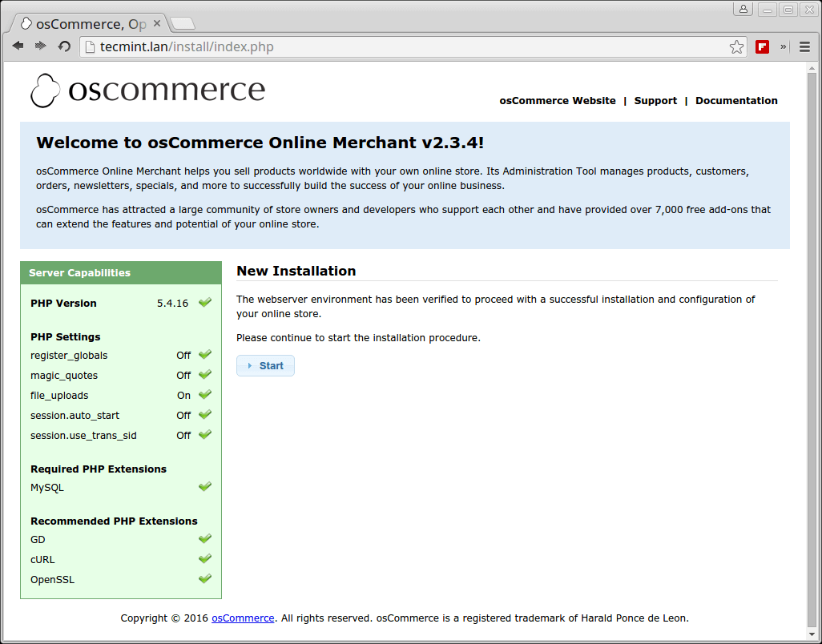Screen dimensions: 822x644
Task: Show hidden extensions via double chevron
Action: coord(784,46)
